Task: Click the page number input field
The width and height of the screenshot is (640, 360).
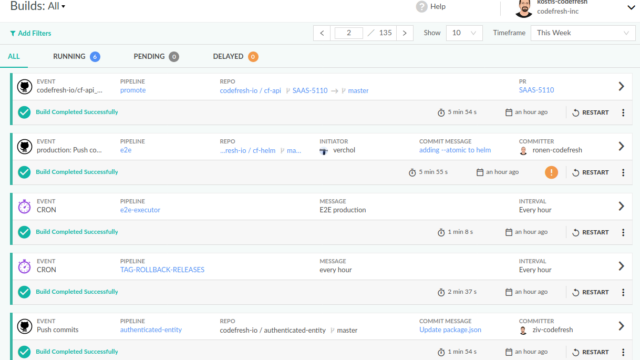Action: tap(349, 33)
